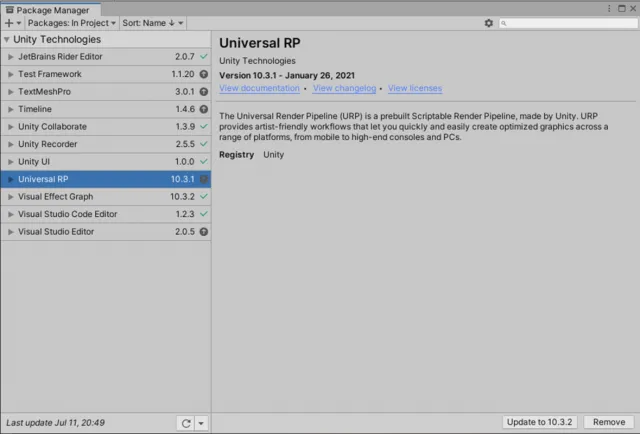This screenshot has height=434, width=640.
Task: Expand the JetBrains Rider Editor entry
Action: click(x=11, y=57)
